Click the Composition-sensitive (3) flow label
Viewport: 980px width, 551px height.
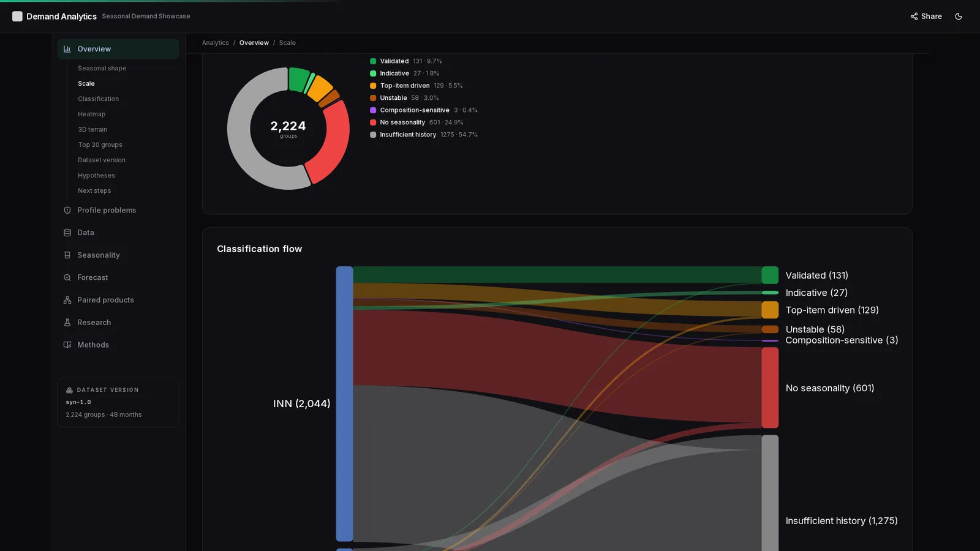click(842, 340)
